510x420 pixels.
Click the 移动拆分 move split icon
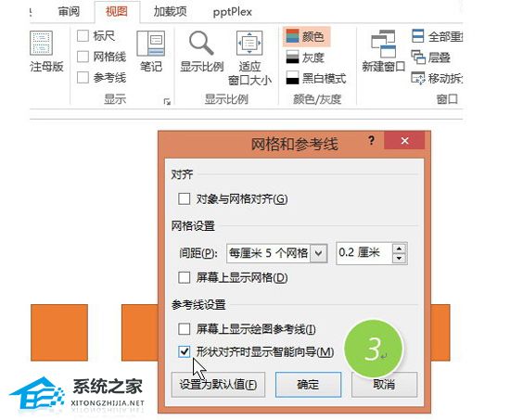[418, 78]
